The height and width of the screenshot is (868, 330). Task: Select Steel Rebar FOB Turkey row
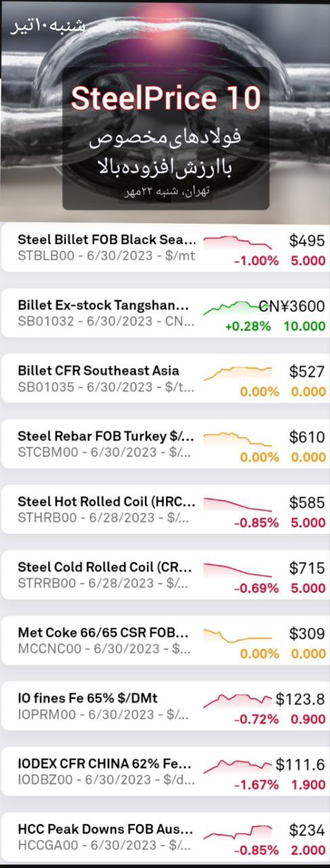(x=165, y=444)
